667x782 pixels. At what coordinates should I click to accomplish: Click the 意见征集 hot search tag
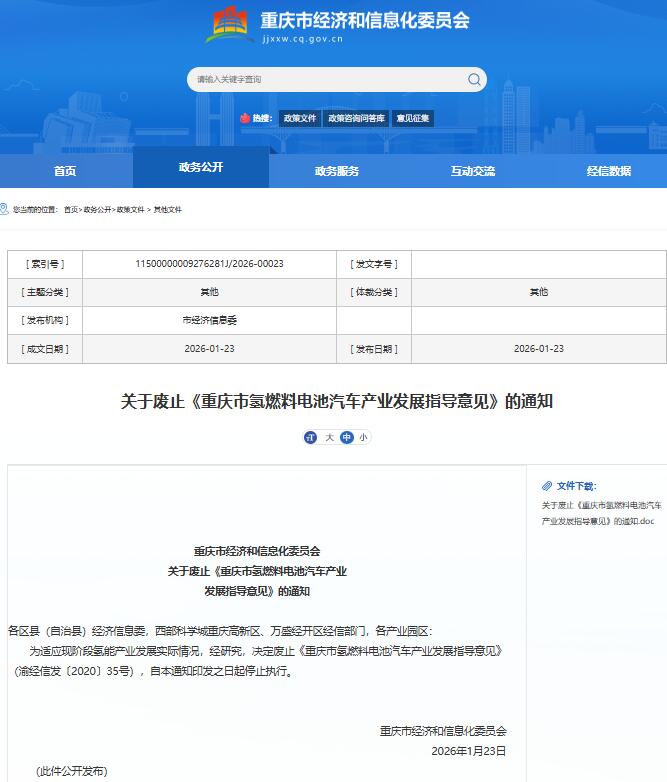coord(413,118)
